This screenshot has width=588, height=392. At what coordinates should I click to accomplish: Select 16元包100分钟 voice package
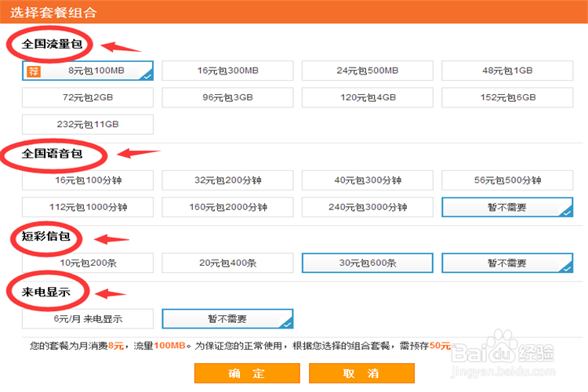(x=88, y=180)
